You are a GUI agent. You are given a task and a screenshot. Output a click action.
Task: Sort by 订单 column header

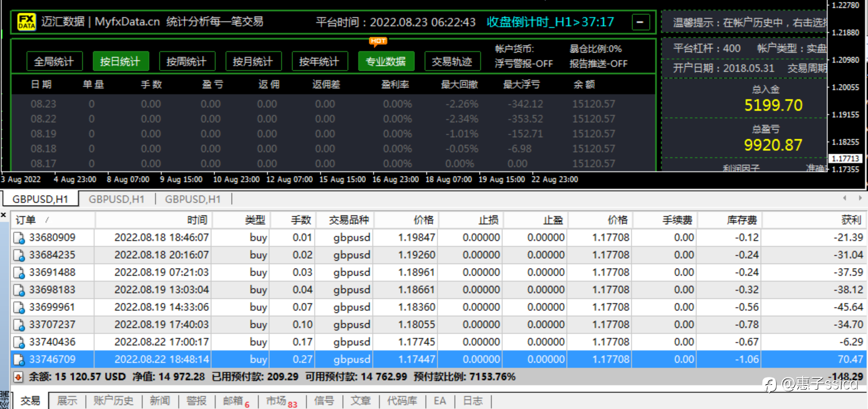coord(53,220)
